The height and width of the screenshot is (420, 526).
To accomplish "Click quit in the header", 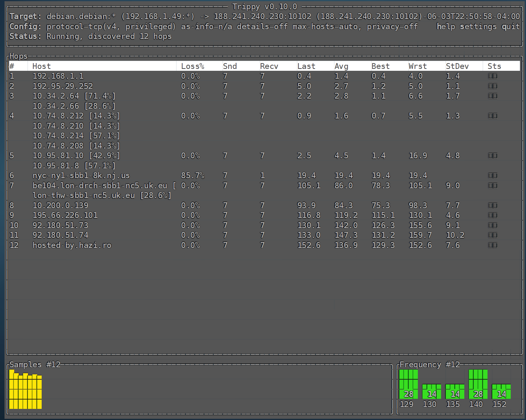I will [x=510, y=27].
